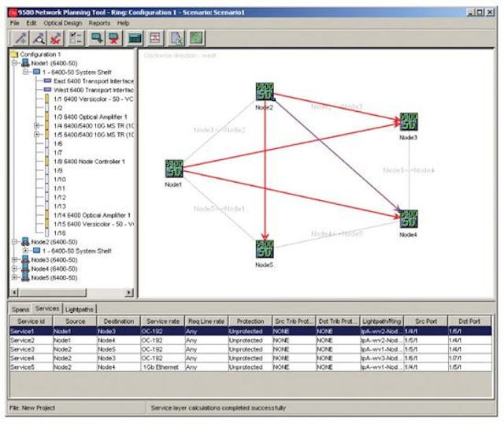Click the Node3 (6400-50) tree node icon

[x=25, y=259]
